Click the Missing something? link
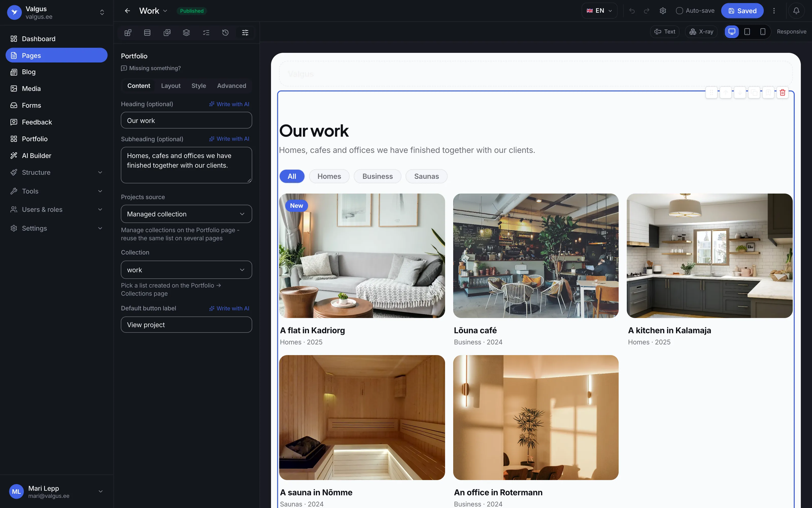Image resolution: width=812 pixels, height=508 pixels. [151, 68]
